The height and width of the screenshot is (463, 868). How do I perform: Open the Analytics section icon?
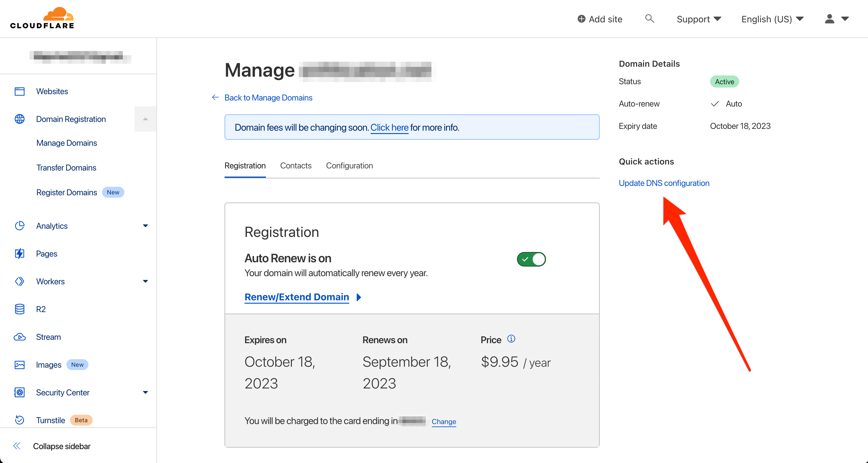(20, 225)
